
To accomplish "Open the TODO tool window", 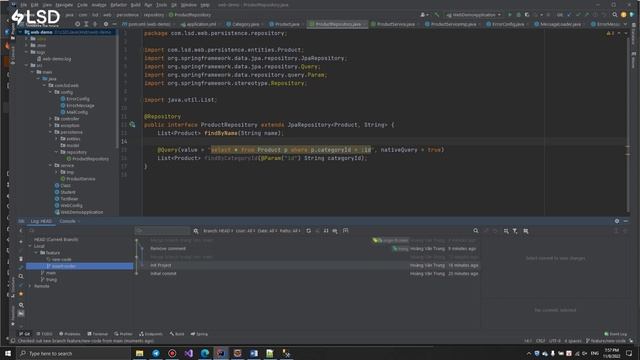I will coord(44,334).
